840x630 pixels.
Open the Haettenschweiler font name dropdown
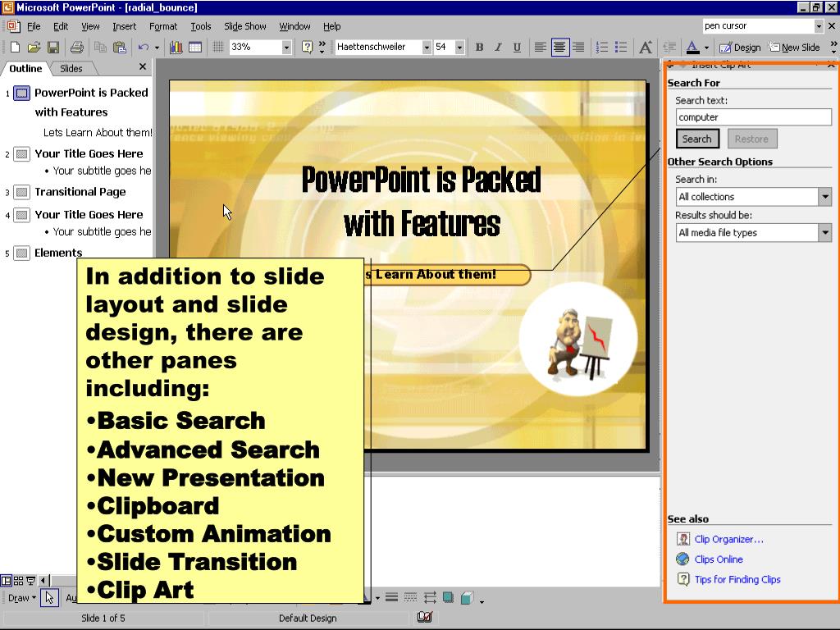point(427,47)
